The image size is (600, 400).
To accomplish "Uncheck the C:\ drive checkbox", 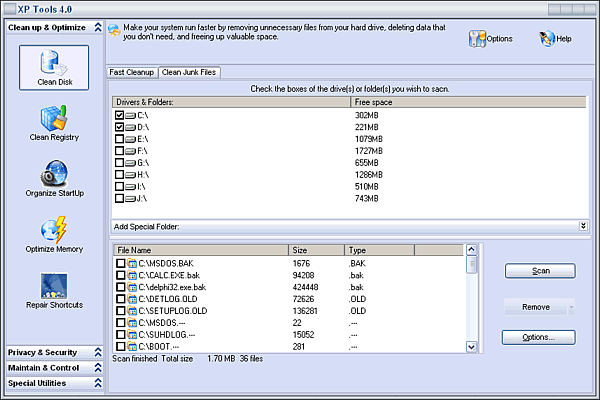I will pyautogui.click(x=119, y=115).
